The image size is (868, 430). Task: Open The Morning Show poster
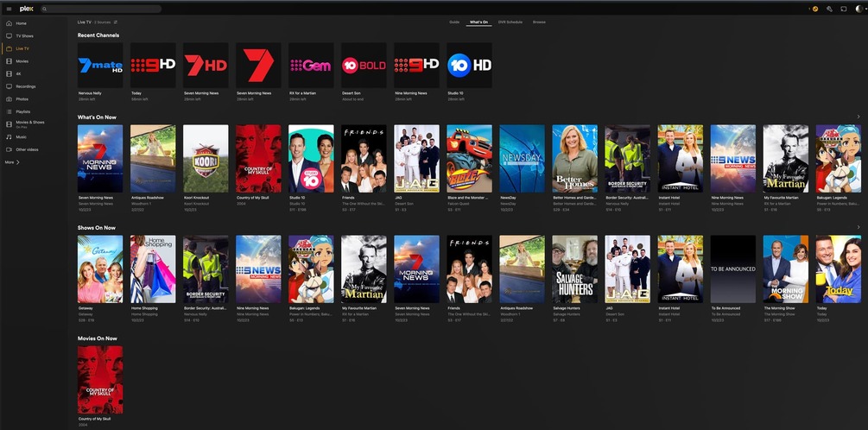point(785,269)
